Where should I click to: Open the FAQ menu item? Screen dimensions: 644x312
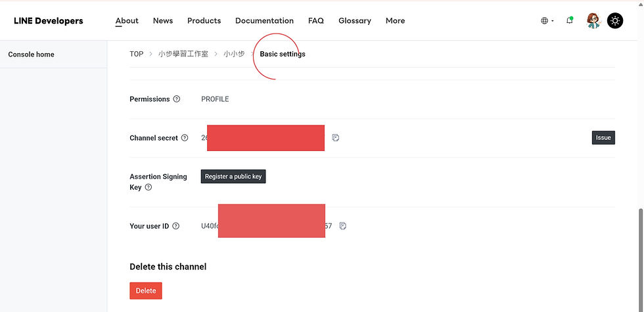tap(316, 20)
